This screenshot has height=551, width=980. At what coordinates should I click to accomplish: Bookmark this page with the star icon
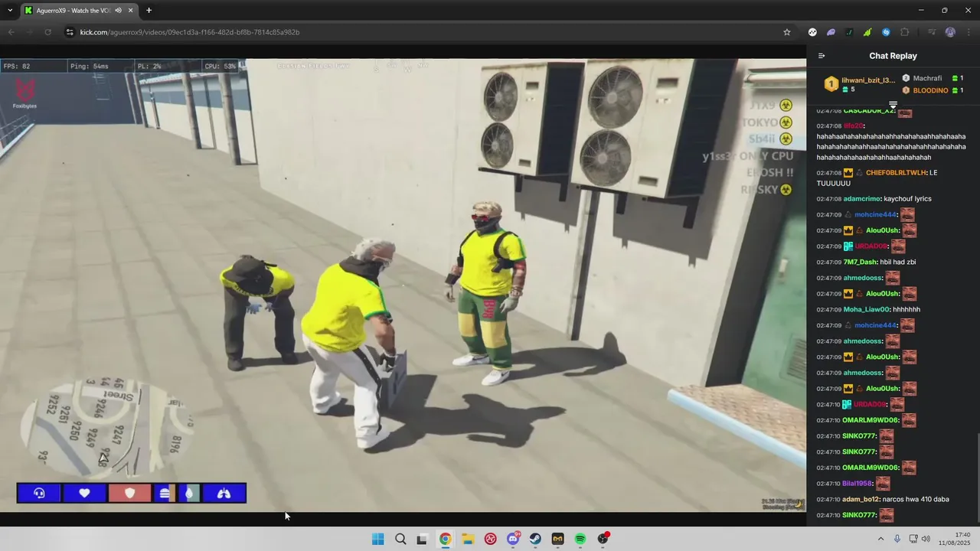point(786,32)
